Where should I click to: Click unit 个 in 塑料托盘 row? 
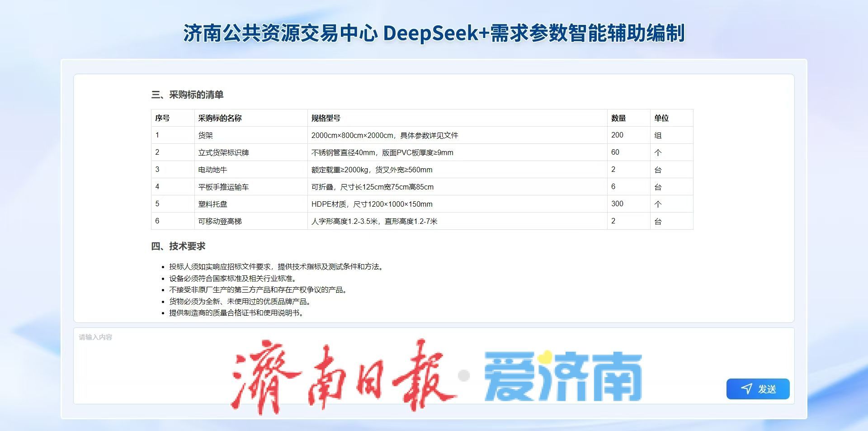[658, 204]
